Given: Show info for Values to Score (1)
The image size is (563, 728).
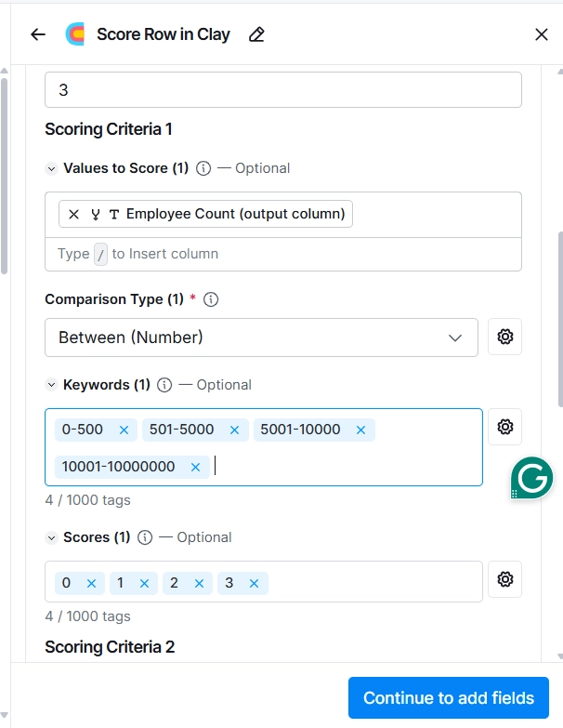Looking at the screenshot, I should coord(203,168).
